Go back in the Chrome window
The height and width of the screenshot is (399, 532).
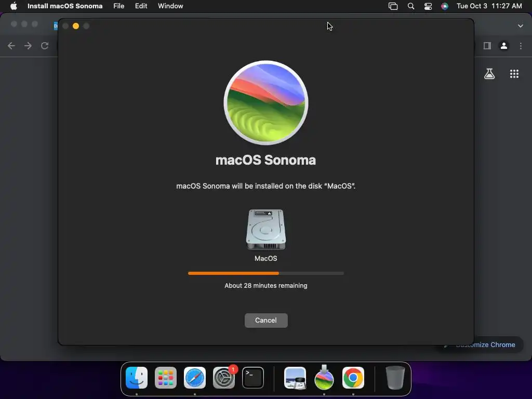[11, 46]
